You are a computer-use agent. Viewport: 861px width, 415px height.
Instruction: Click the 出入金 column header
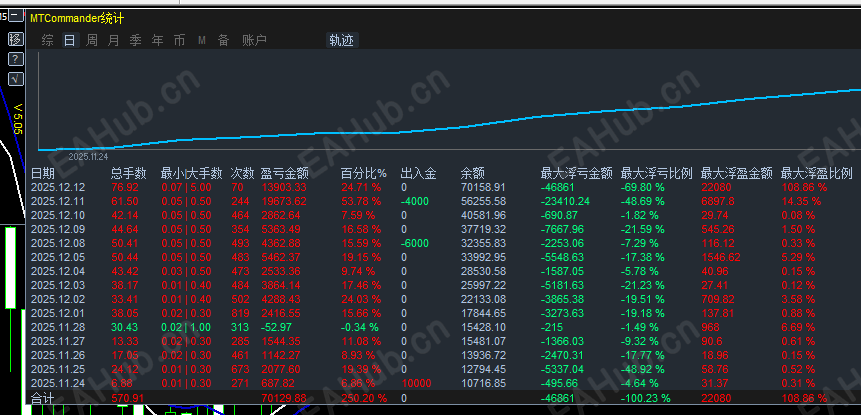419,174
